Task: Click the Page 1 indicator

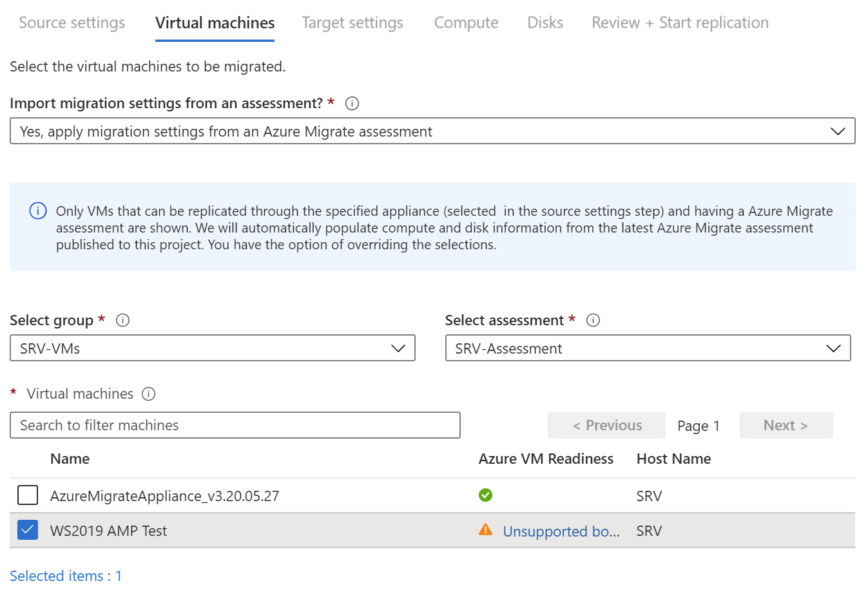Action: coord(699,426)
